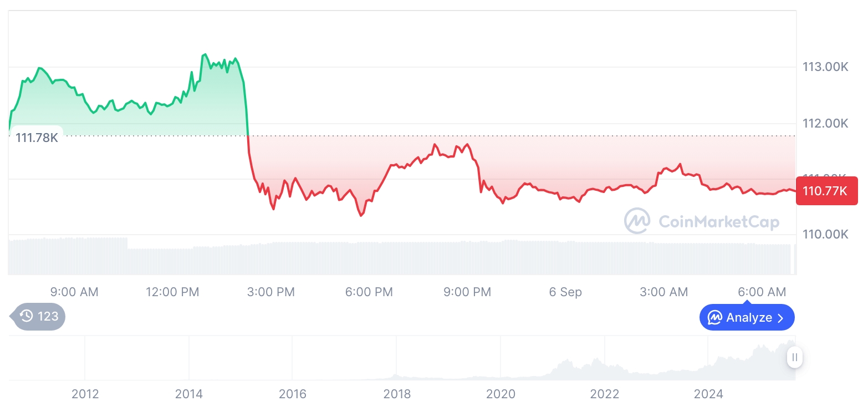This screenshot has height=406, width=868.
Task: Click the history clock icon beside 123
Action: [27, 317]
